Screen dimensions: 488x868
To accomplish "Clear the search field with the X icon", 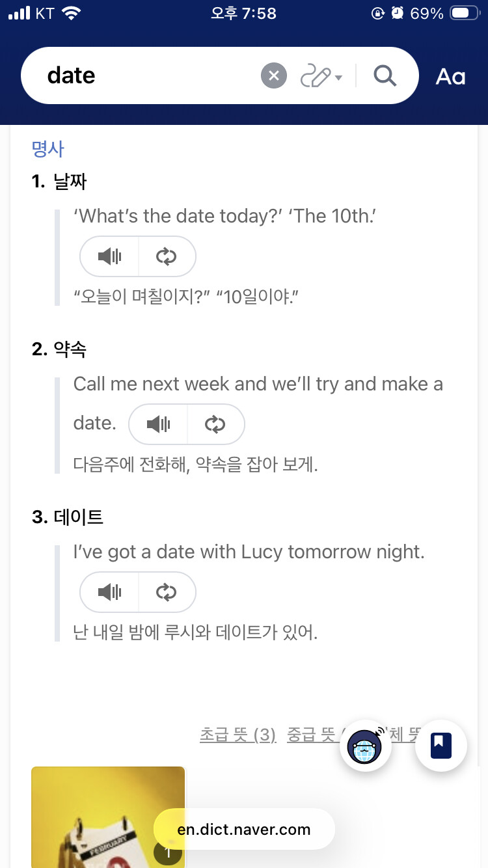I will coord(274,76).
